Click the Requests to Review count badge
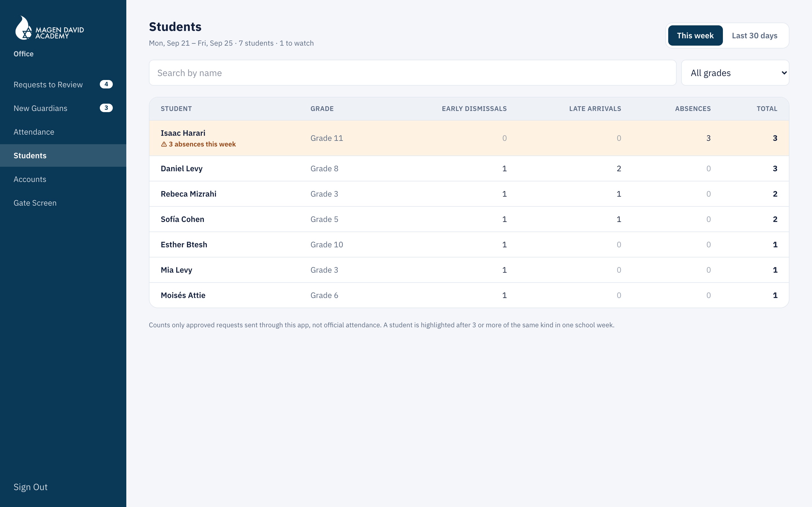812x507 pixels. (106, 84)
